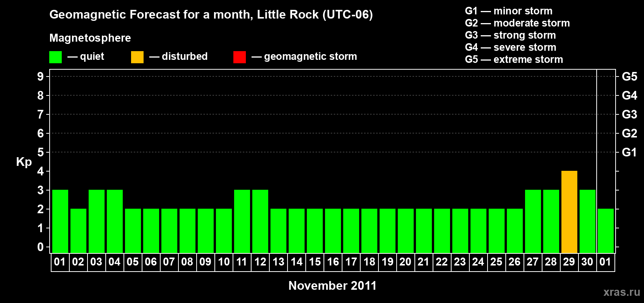Screen dimensions: 644x303
Task: Click date label 15 on the axis
Action: tap(315, 262)
